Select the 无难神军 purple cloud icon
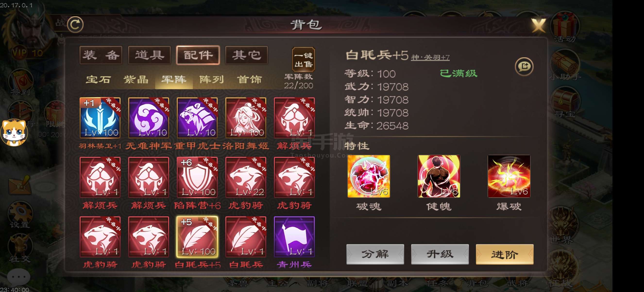The height and width of the screenshot is (292, 644). point(149,118)
